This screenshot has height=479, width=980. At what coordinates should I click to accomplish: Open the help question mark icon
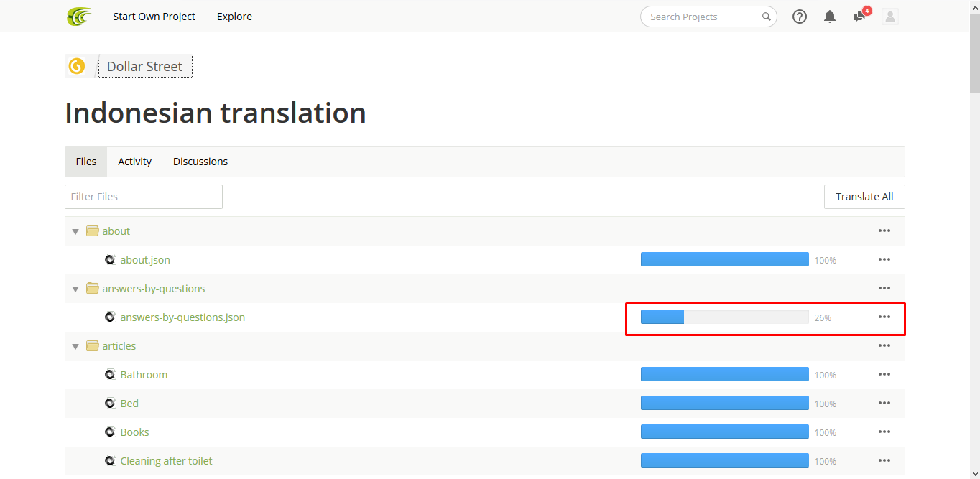[x=800, y=17]
